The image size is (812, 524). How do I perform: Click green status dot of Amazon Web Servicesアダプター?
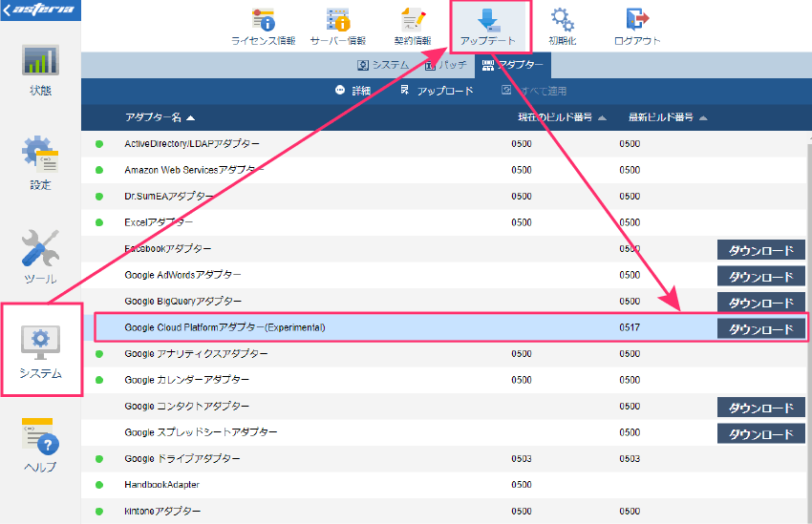[99, 170]
